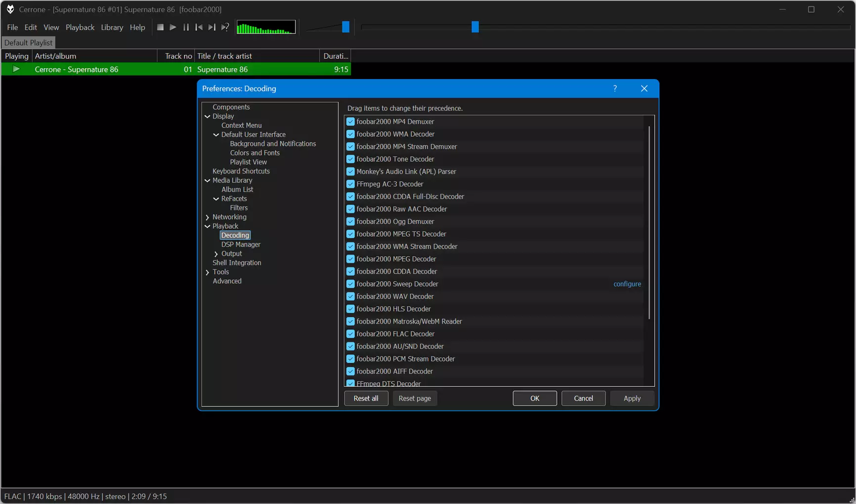Collapse the Display tree node
856x504 pixels.
[208, 117]
